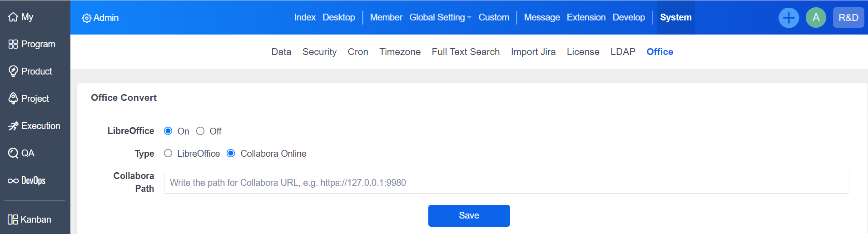Open Kanban board icon in sidebar
Screen dimensions: 868x234
[13, 219]
